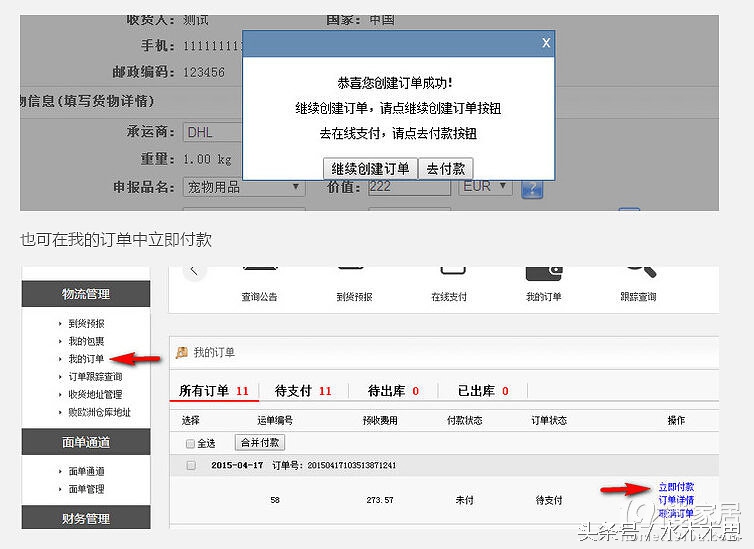
Task: Select 我的包裹 in the sidebar
Action: [86, 341]
